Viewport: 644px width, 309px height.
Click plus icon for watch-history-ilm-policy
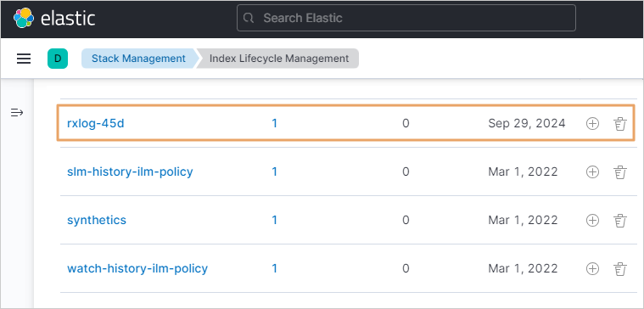(x=592, y=269)
